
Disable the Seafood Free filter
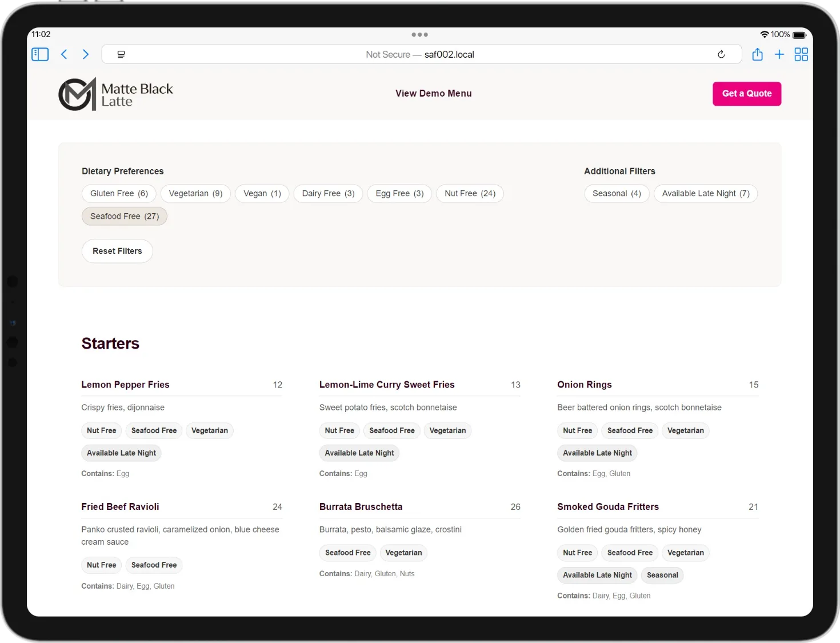tap(124, 217)
